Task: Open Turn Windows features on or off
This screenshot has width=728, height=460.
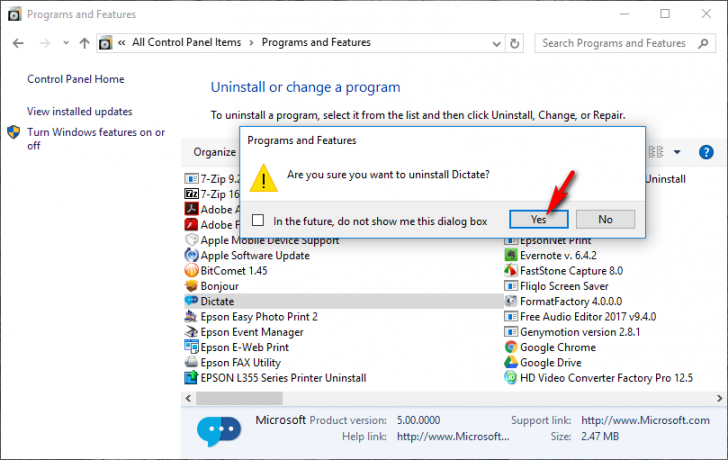Action: tap(96, 139)
